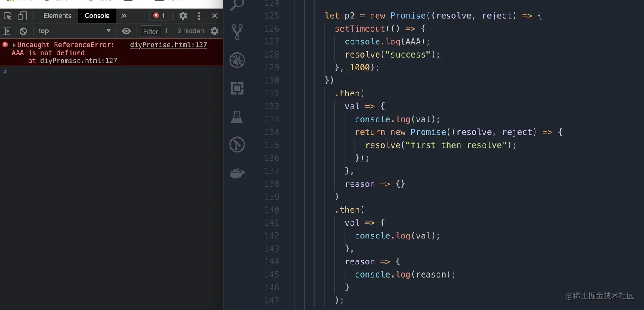Screen dimensions: 644x310
Task: Activate the inspect element picker icon
Action: (8, 16)
